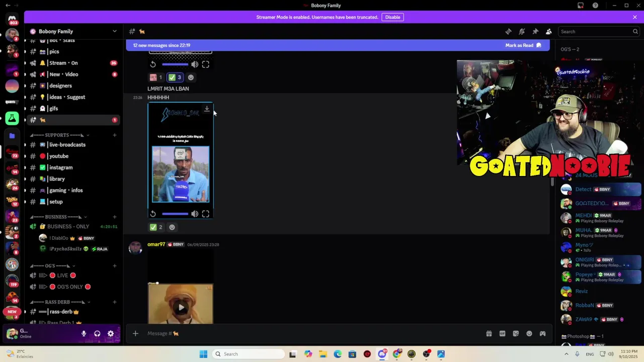Open the HHHHHH video in fullscreen
The height and width of the screenshot is (362, 644).
click(x=206, y=214)
